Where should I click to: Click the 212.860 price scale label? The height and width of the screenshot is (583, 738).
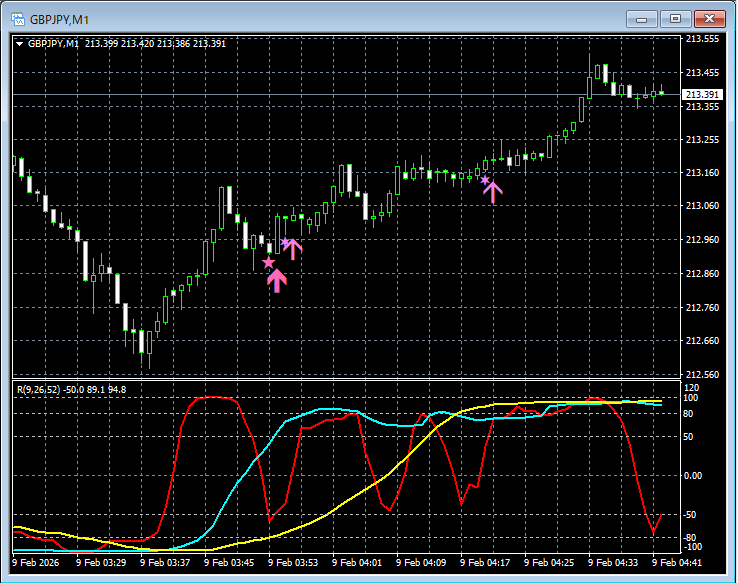click(x=702, y=273)
